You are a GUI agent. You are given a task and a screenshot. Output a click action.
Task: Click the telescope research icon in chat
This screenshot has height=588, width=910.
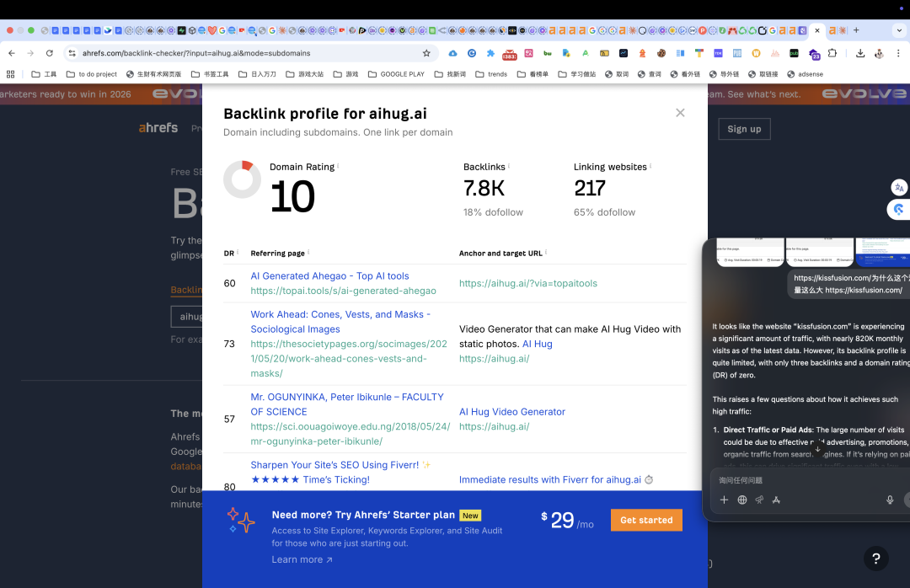[759, 500]
